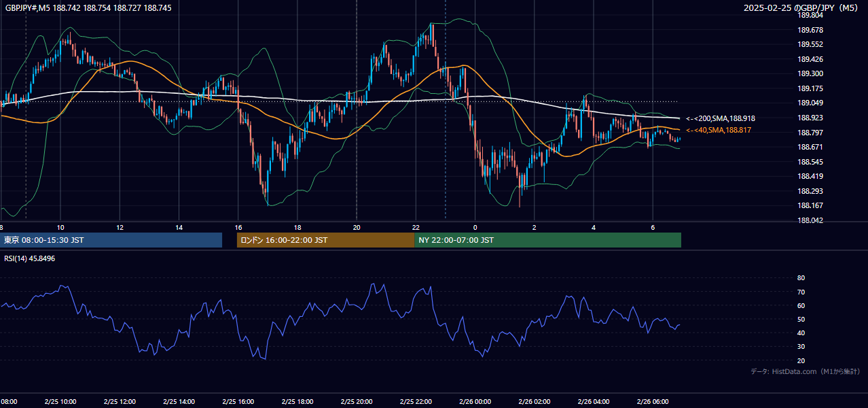The height and width of the screenshot is (408, 868).
Task: Click price axis value 188.042
Action: [x=810, y=220]
